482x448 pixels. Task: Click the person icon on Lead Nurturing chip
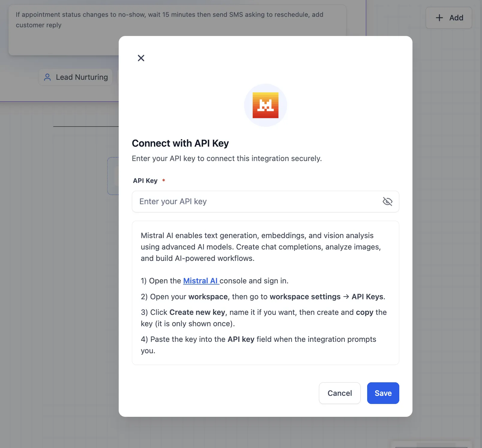47,77
